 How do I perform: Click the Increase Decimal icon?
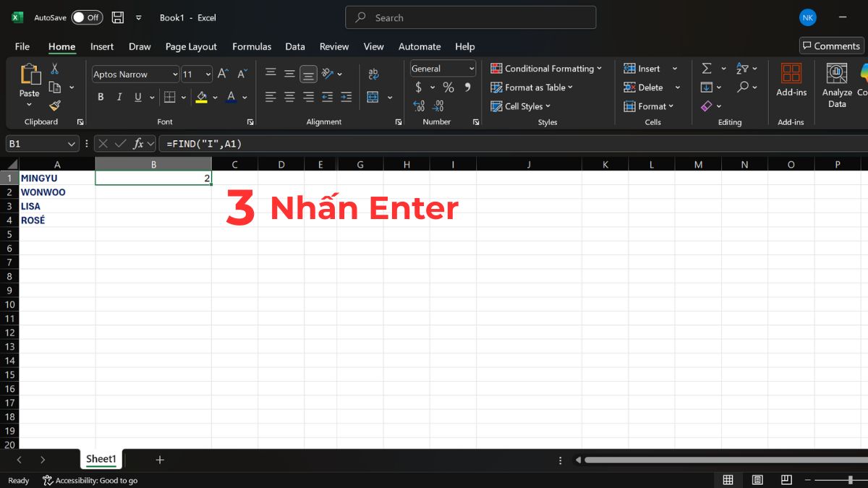coord(418,106)
